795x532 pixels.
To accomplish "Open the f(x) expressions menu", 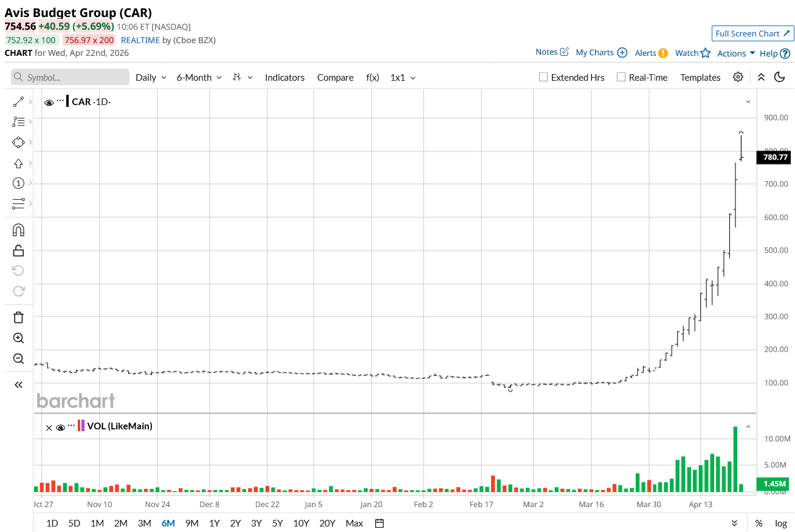I will pos(373,77).
